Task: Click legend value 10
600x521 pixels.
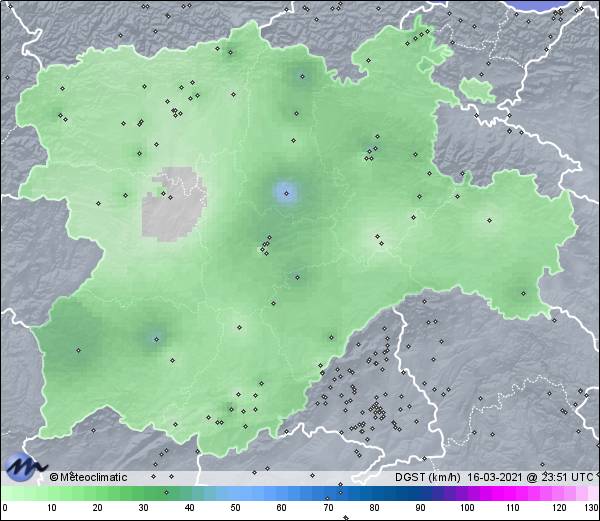Action: point(51,508)
